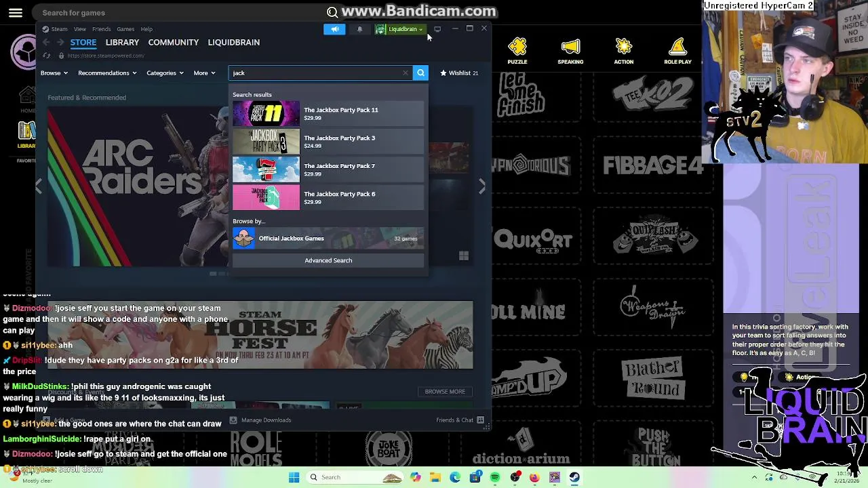Select the PUZZLE category icon in Jackbox window
This screenshot has width=868, height=488.
pyautogui.click(x=517, y=52)
